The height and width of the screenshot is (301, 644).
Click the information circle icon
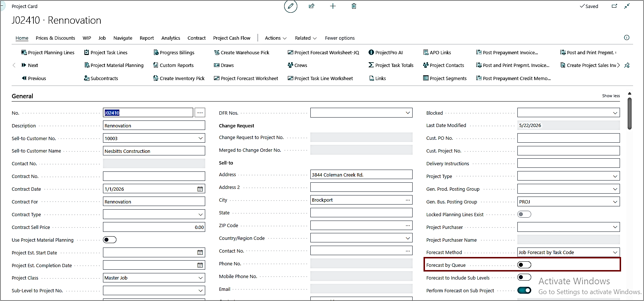[x=627, y=37]
